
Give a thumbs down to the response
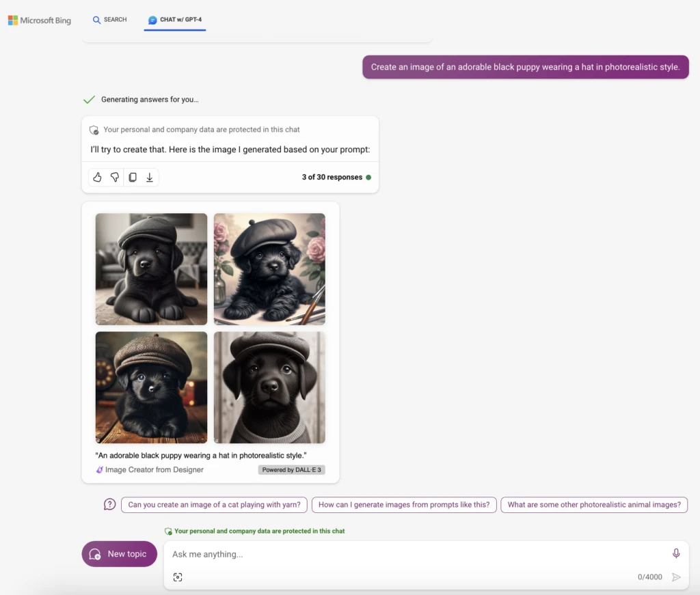[114, 177]
